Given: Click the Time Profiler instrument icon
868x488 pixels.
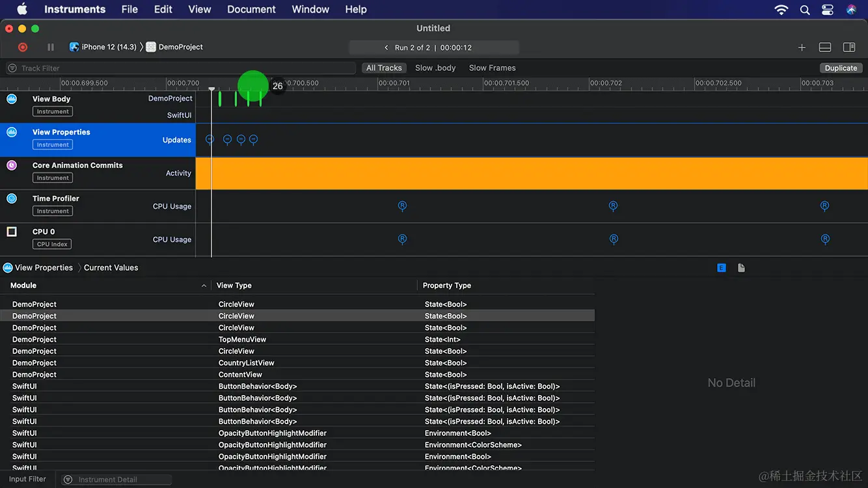Looking at the screenshot, I should tap(12, 198).
